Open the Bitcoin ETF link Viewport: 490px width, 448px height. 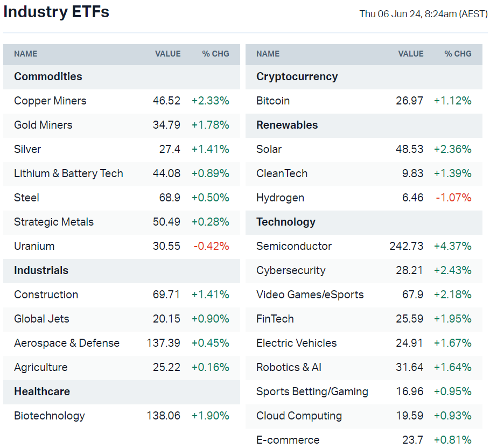[273, 101]
